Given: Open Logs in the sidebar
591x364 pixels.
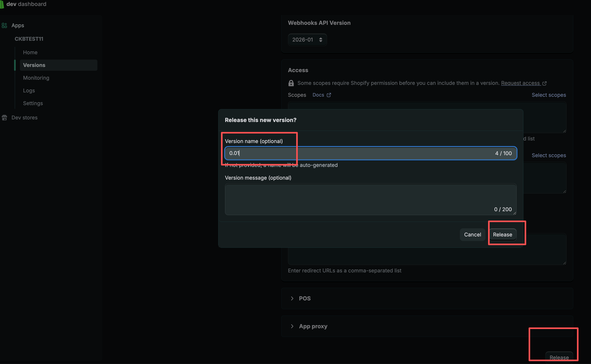Looking at the screenshot, I should point(29,91).
